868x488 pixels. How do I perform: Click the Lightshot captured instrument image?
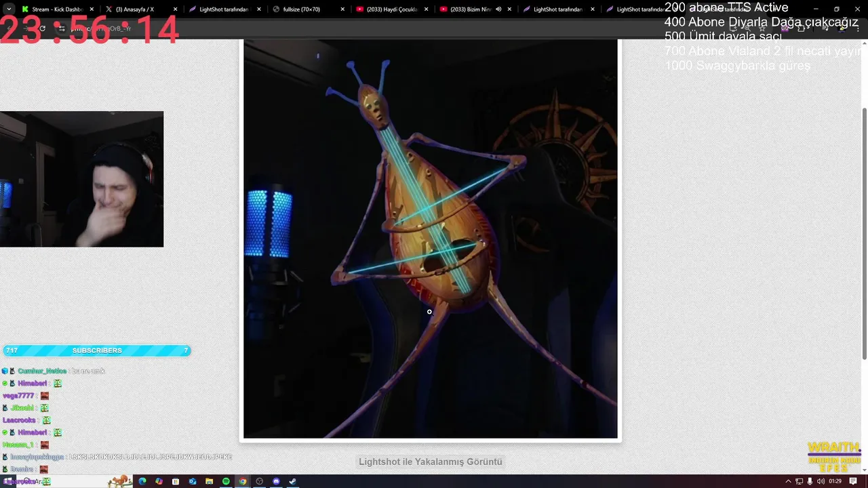pos(431,239)
